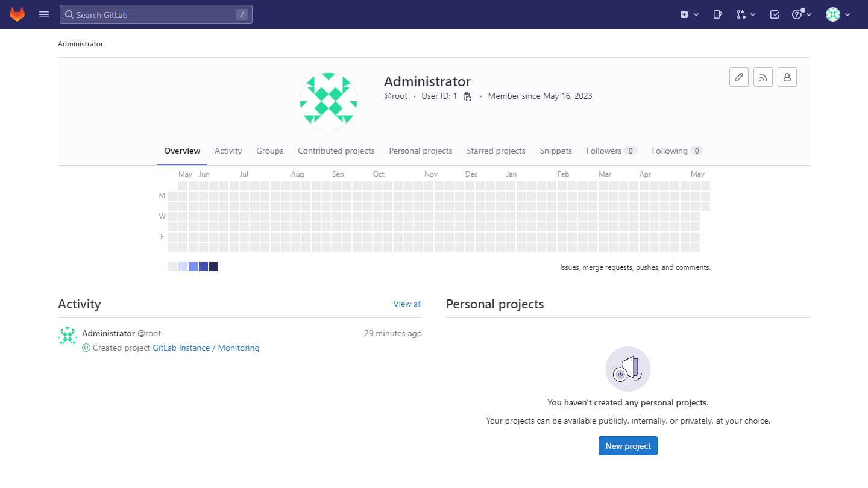Select the darkest navy legend swatch

pyautogui.click(x=213, y=266)
